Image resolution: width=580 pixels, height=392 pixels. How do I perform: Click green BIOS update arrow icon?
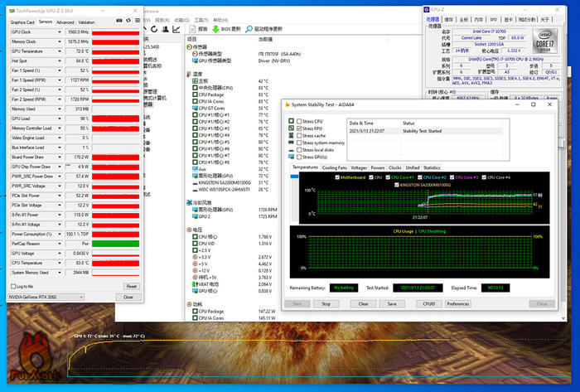point(215,29)
